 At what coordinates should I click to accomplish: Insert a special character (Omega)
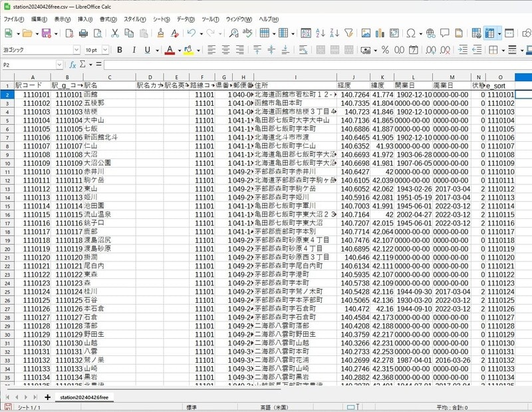(411, 33)
